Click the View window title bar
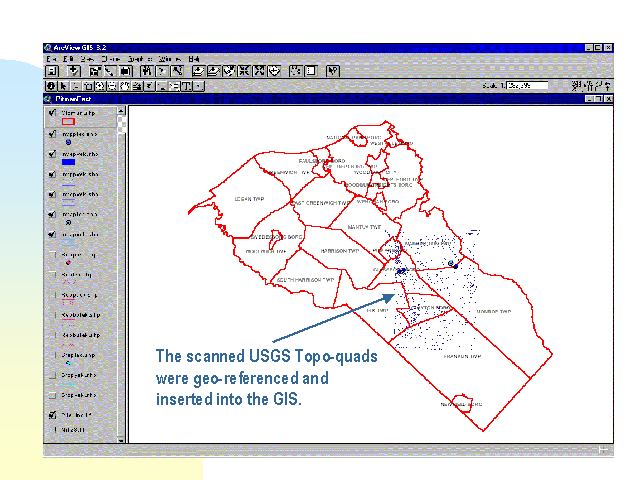This screenshot has width=640, height=480. (x=300, y=99)
